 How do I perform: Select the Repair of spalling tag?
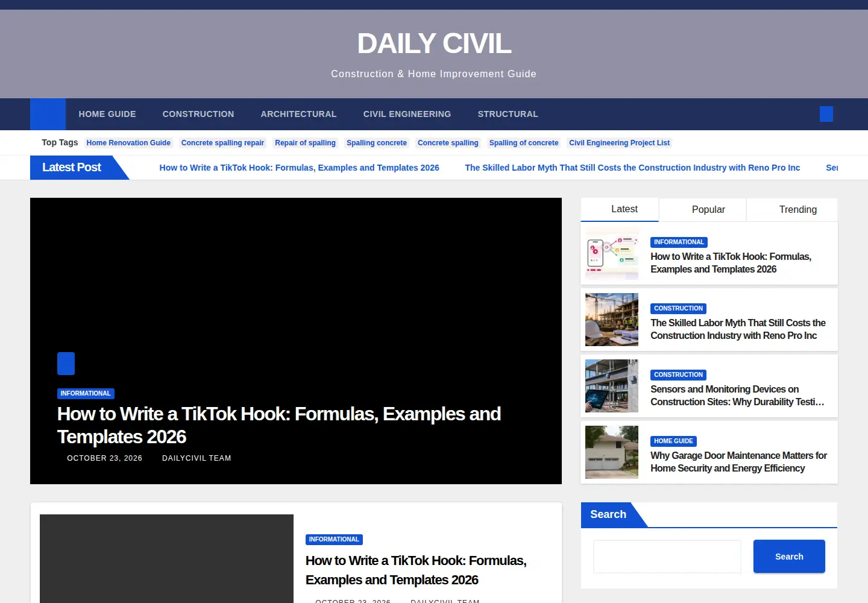coord(305,143)
